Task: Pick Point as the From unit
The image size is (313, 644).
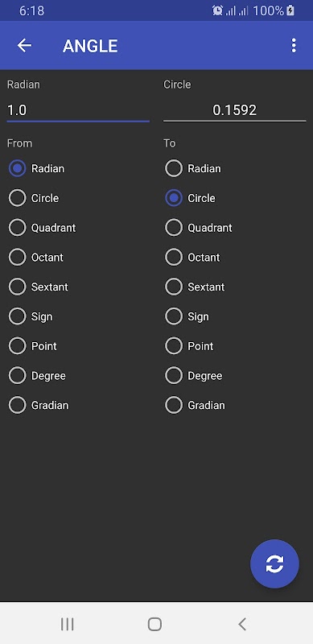Action: pos(32,346)
